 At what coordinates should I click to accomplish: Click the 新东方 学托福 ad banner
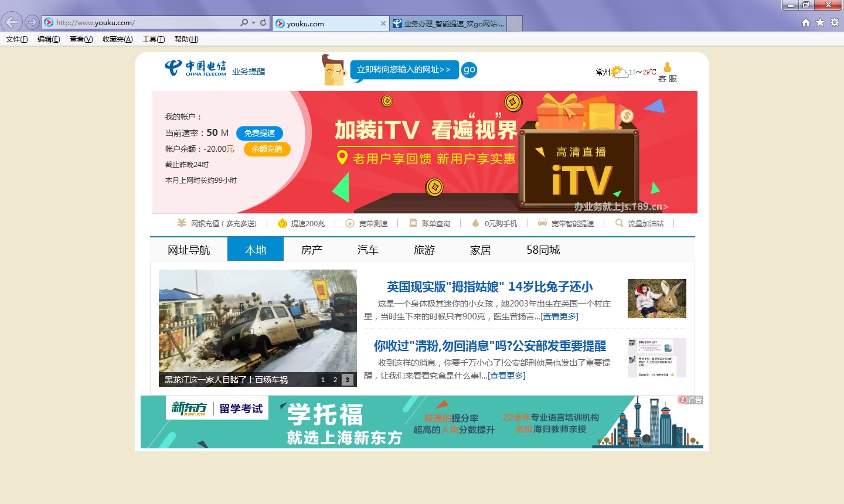coord(422,422)
